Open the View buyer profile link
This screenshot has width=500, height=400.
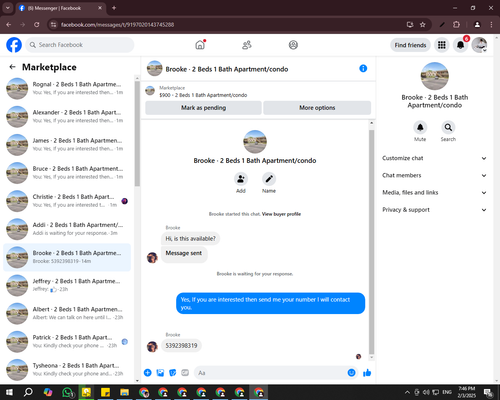click(x=281, y=214)
